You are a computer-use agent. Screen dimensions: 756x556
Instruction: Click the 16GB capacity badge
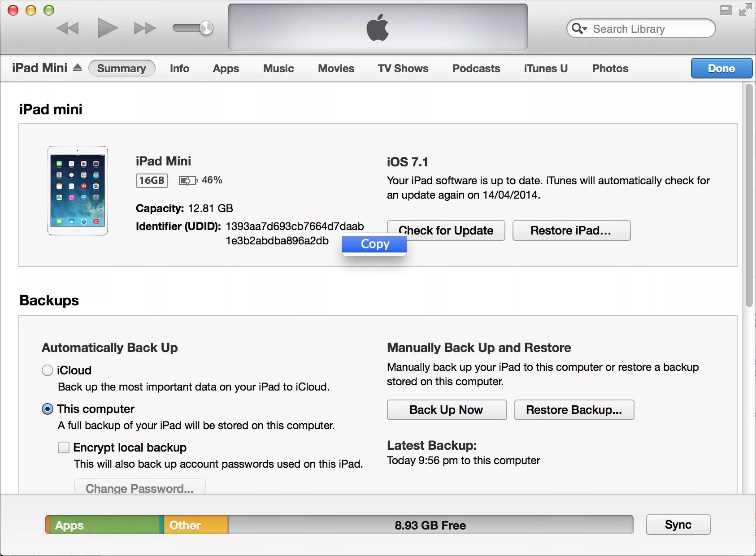coord(152,180)
